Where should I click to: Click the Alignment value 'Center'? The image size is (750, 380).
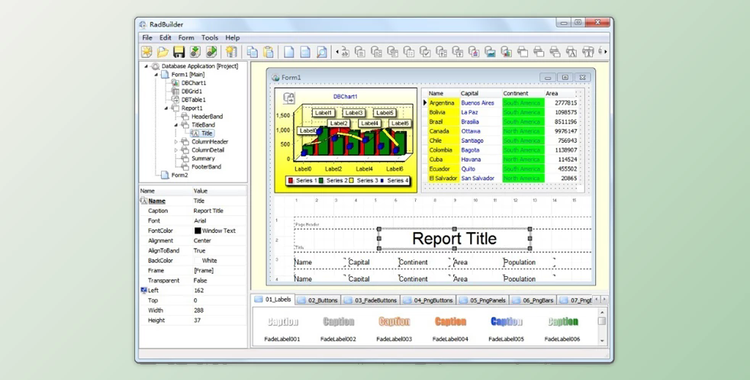[202, 241]
